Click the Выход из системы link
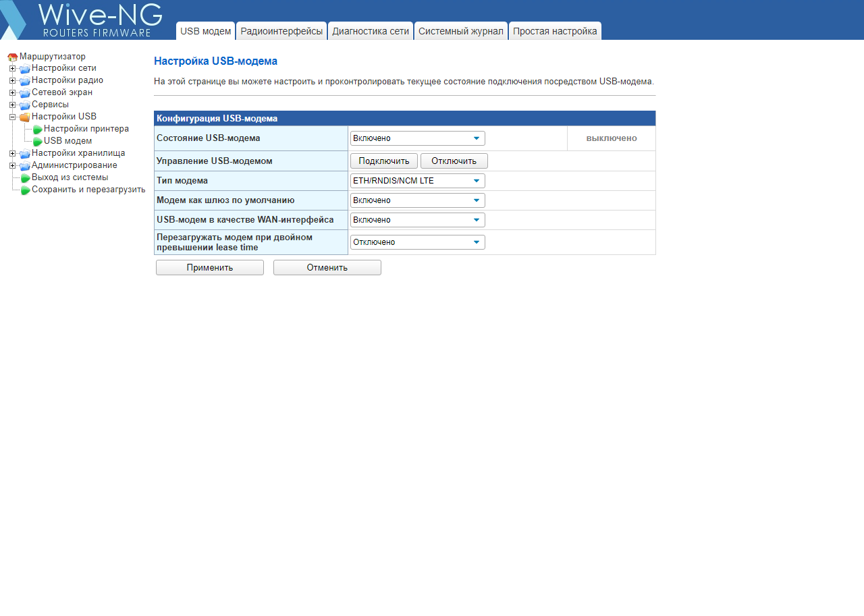 coord(70,177)
